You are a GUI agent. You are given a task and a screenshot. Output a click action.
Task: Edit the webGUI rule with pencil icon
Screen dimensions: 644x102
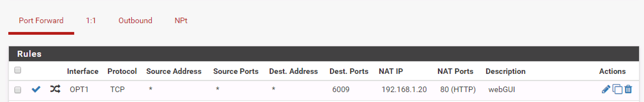pyautogui.click(x=606, y=89)
